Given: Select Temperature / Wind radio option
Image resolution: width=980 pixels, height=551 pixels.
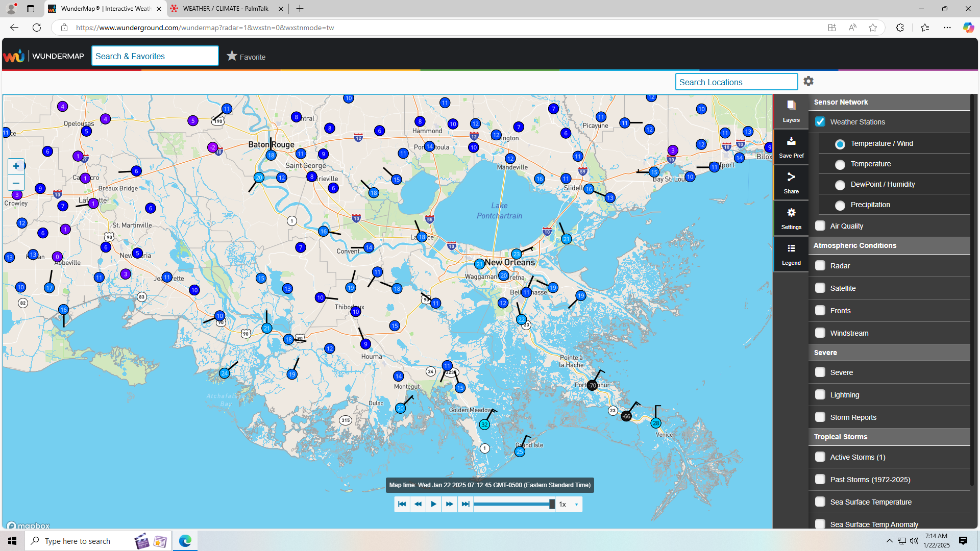Looking at the screenshot, I should click(x=840, y=144).
